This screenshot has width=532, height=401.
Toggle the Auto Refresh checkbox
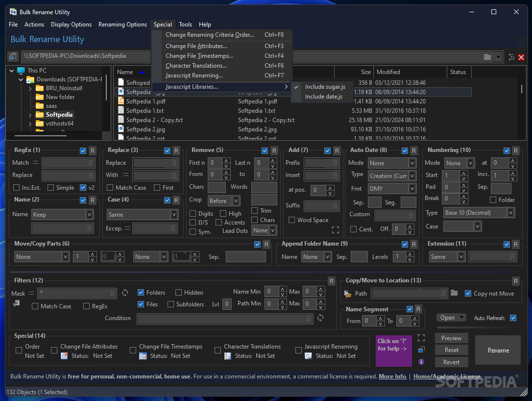(513, 318)
